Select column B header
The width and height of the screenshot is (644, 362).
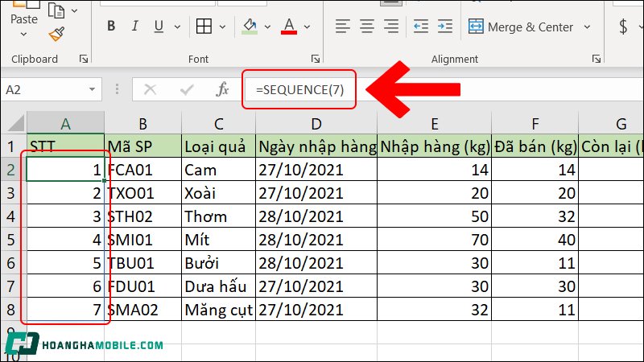[x=142, y=123]
